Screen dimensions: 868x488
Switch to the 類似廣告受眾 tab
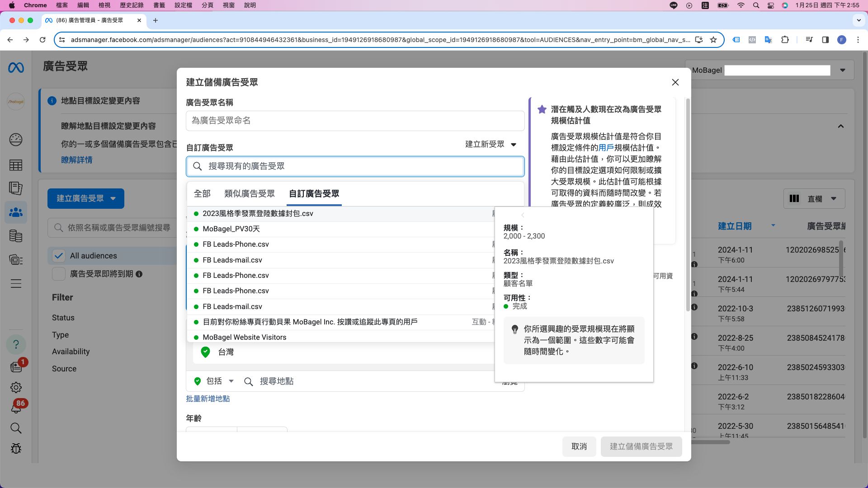tap(250, 193)
